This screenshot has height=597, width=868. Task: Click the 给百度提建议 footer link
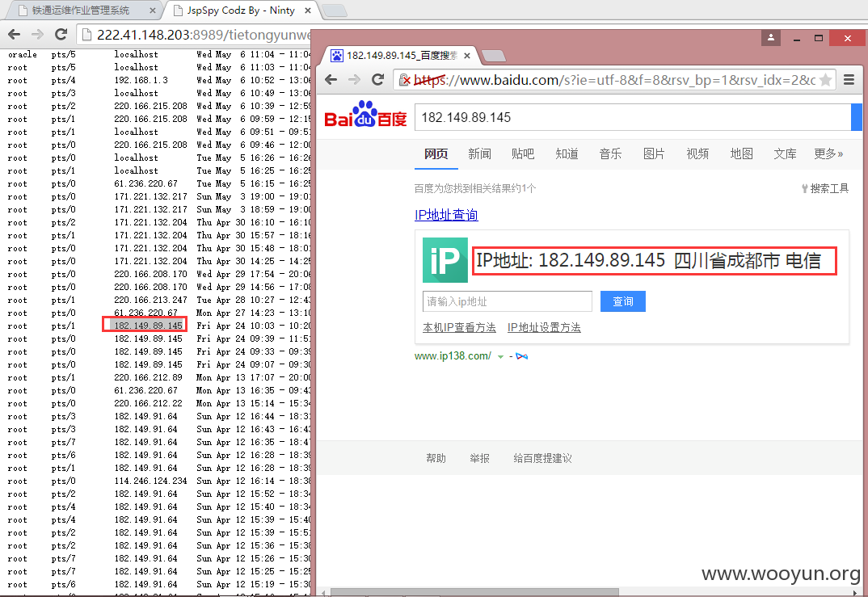[x=542, y=458]
